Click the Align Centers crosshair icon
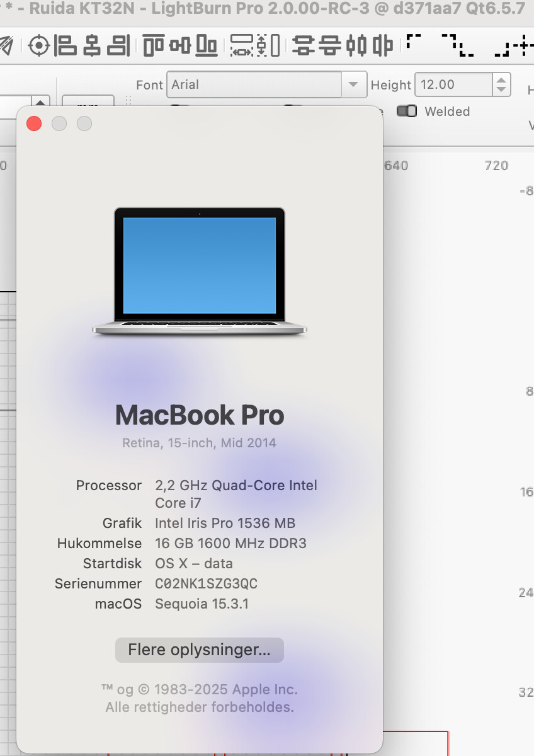 [x=39, y=45]
